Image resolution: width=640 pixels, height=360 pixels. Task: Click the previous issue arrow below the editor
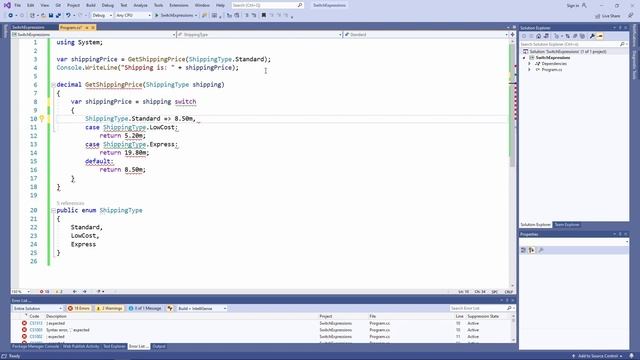(x=75, y=292)
